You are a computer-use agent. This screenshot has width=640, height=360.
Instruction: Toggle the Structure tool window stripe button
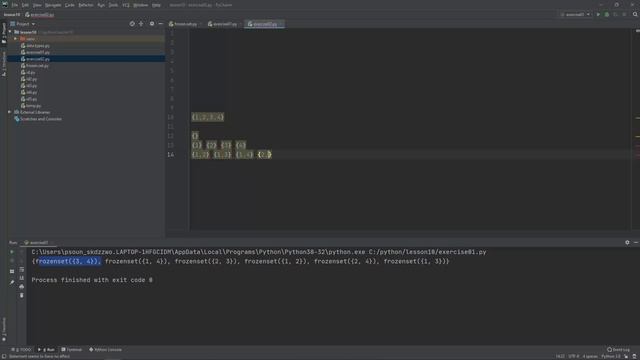tap(4, 64)
